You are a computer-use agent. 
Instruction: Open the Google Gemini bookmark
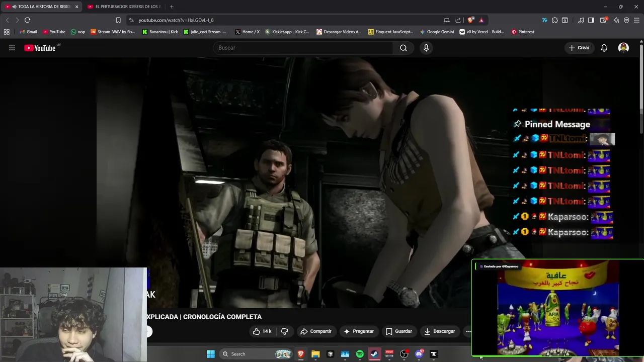point(437,32)
